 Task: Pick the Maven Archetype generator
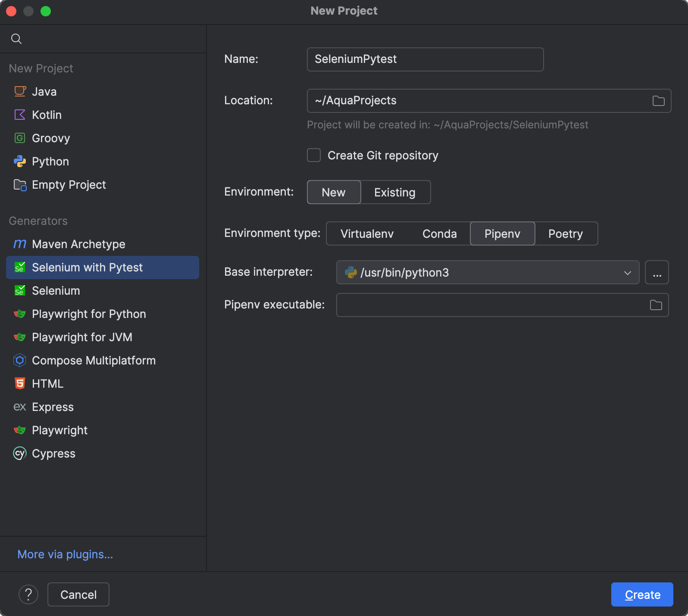[78, 244]
